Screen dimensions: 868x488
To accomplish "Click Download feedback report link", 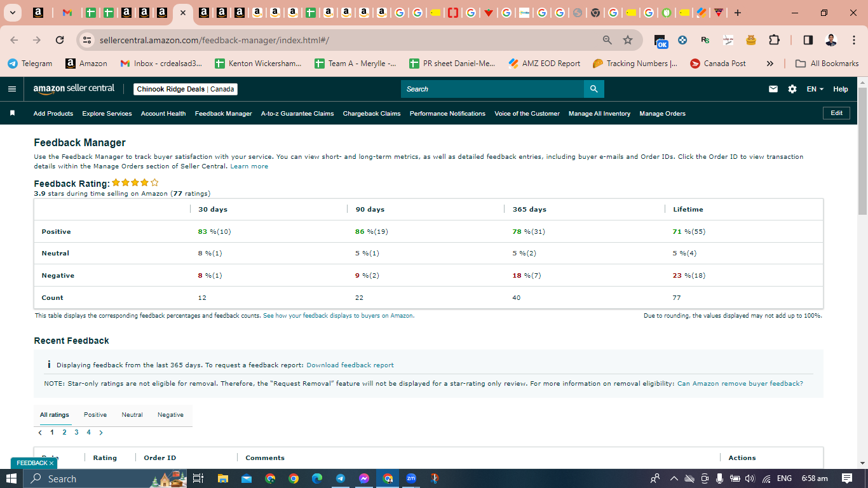I will coord(350,365).
